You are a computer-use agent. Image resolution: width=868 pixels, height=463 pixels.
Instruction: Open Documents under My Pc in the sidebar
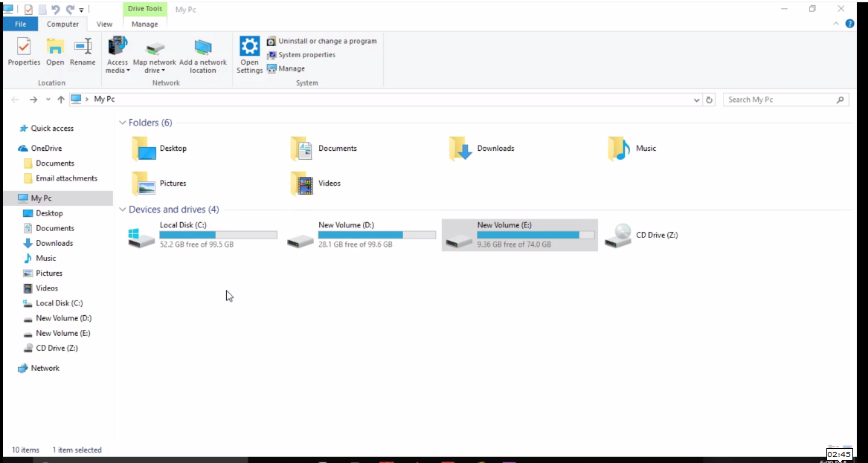48,228
